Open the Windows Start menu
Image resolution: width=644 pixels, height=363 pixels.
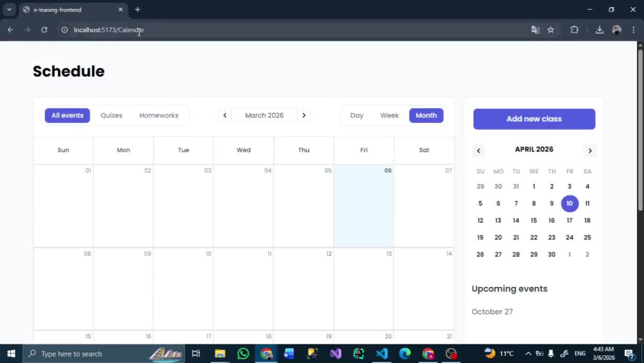point(11,353)
